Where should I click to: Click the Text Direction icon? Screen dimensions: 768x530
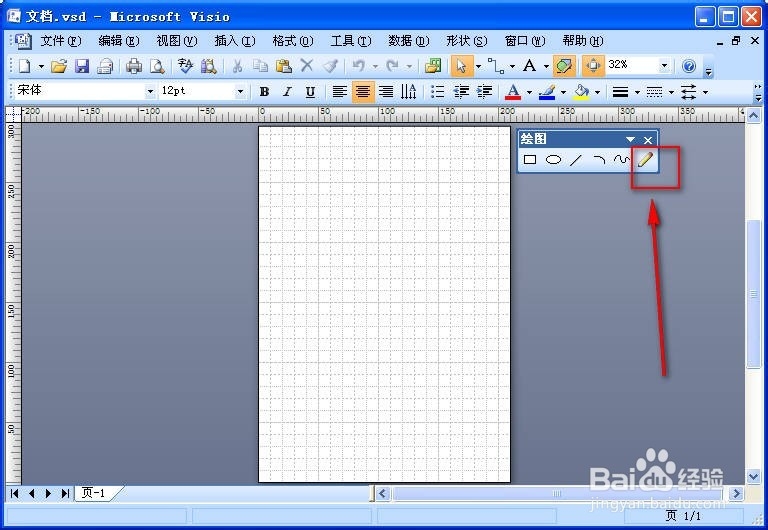(x=408, y=92)
